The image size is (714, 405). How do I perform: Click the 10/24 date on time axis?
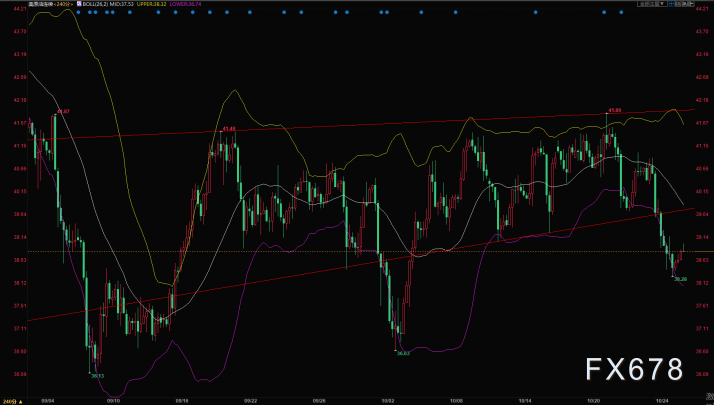click(x=660, y=399)
